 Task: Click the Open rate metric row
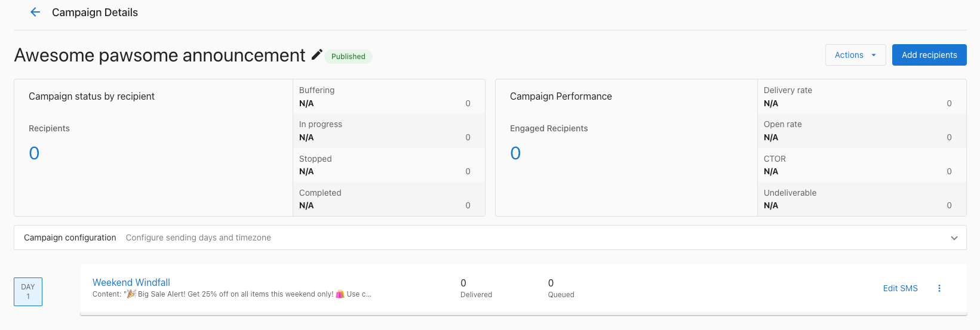click(861, 131)
